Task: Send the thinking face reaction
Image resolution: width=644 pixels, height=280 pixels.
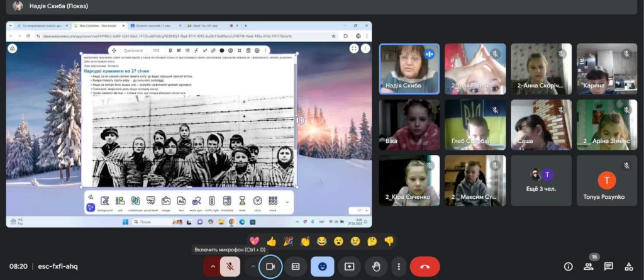Action: click(x=372, y=242)
